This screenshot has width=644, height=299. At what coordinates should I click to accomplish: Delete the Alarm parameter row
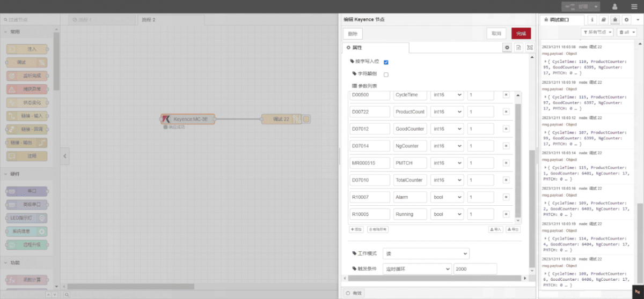pos(506,197)
